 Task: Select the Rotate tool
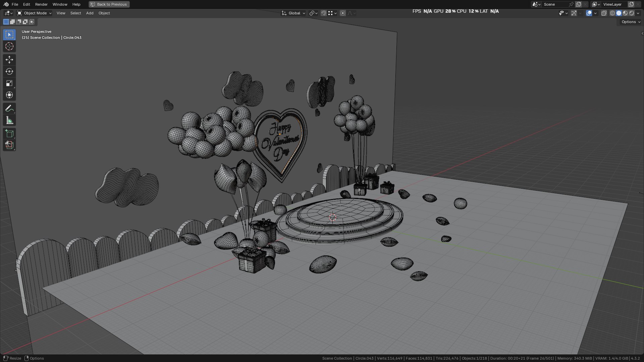(x=9, y=71)
